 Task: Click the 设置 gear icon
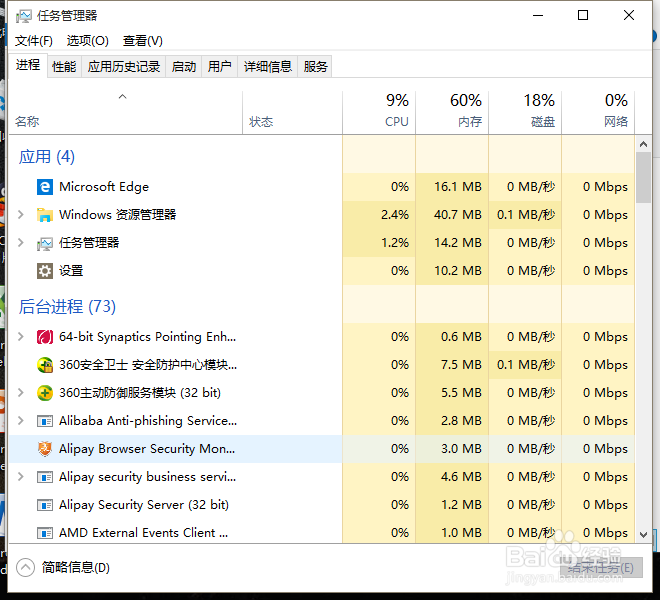pos(45,271)
